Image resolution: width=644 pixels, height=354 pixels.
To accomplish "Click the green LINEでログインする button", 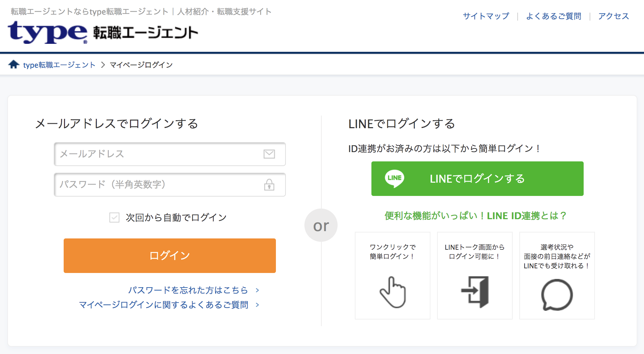I will pyautogui.click(x=478, y=179).
